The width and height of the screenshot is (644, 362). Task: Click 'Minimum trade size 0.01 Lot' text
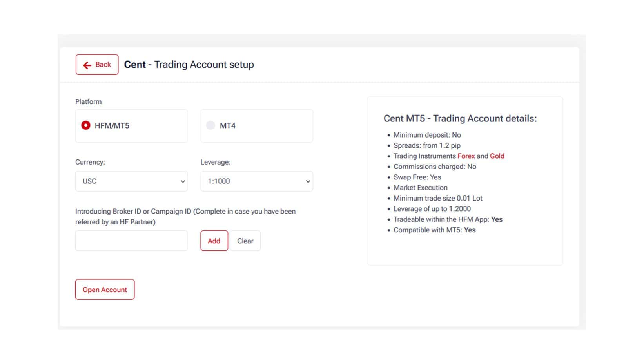[x=438, y=198]
